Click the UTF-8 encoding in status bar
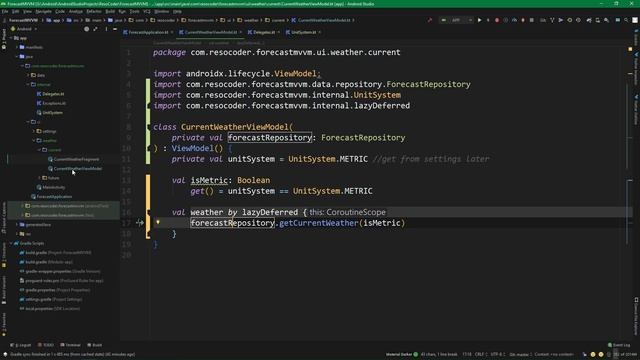 [x=498, y=354]
